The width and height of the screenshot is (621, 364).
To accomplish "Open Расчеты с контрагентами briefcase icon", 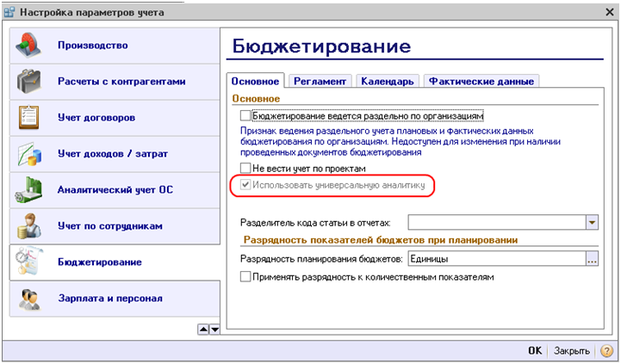I will click(x=29, y=83).
